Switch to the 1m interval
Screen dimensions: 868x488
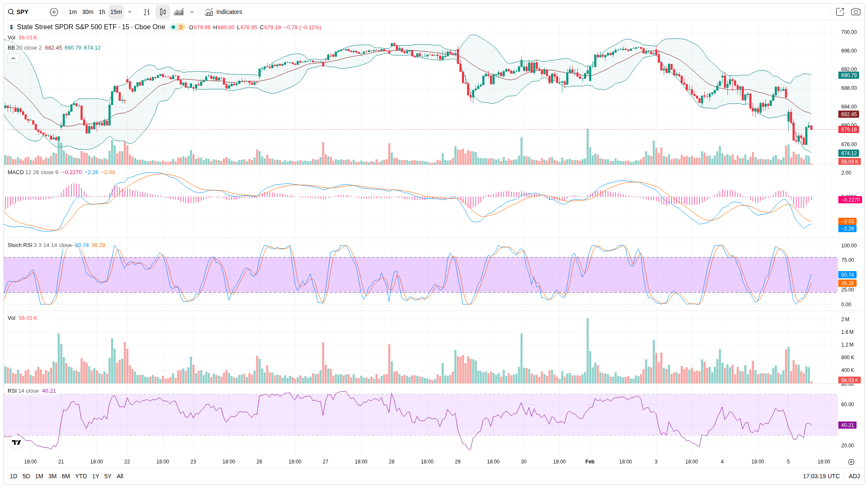click(x=72, y=12)
